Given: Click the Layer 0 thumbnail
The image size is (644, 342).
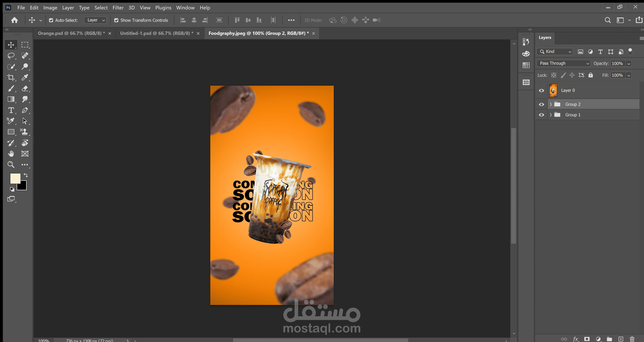Looking at the screenshot, I should [x=553, y=91].
